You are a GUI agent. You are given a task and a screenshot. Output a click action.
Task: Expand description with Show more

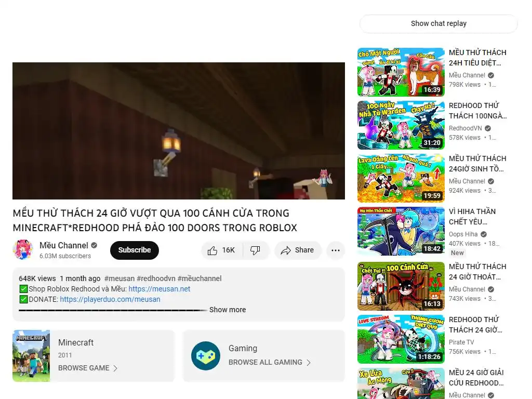(x=228, y=310)
